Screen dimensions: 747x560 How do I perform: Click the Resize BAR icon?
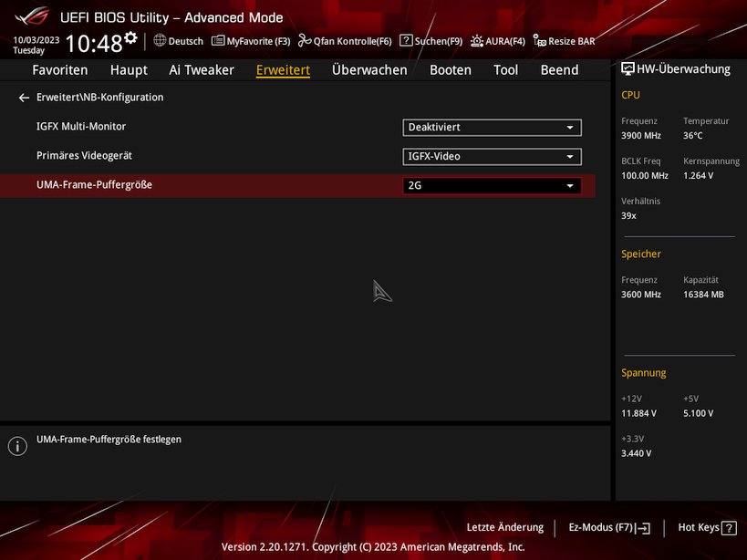pyautogui.click(x=565, y=40)
